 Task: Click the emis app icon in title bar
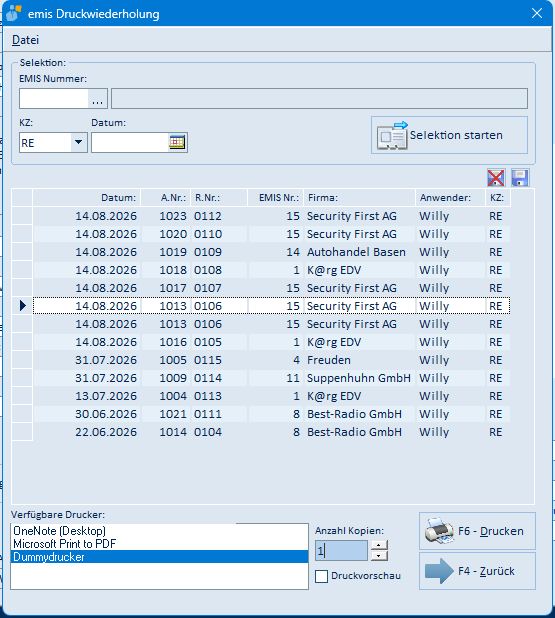pos(13,13)
